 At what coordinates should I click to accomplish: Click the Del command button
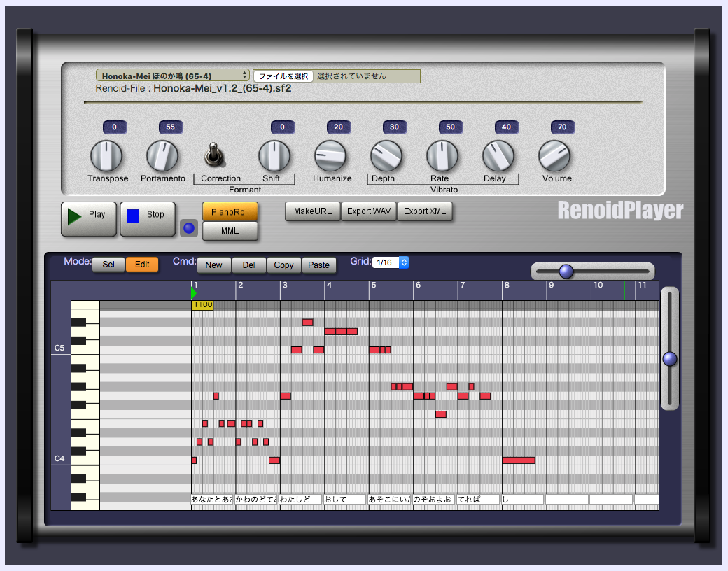coord(249,265)
